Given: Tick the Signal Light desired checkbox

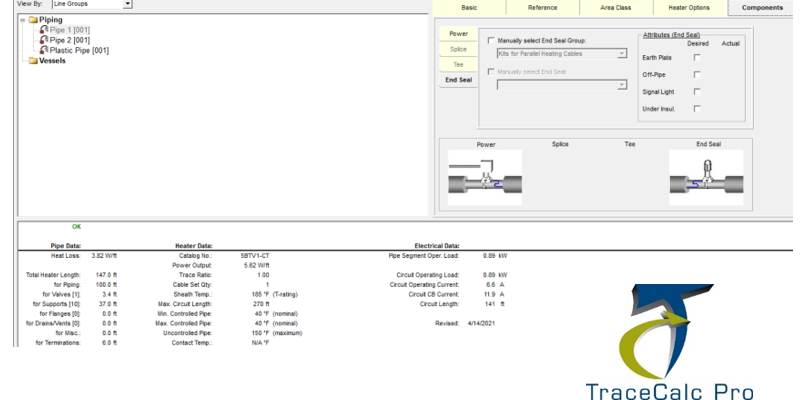Looking at the screenshot, I should click(696, 91).
